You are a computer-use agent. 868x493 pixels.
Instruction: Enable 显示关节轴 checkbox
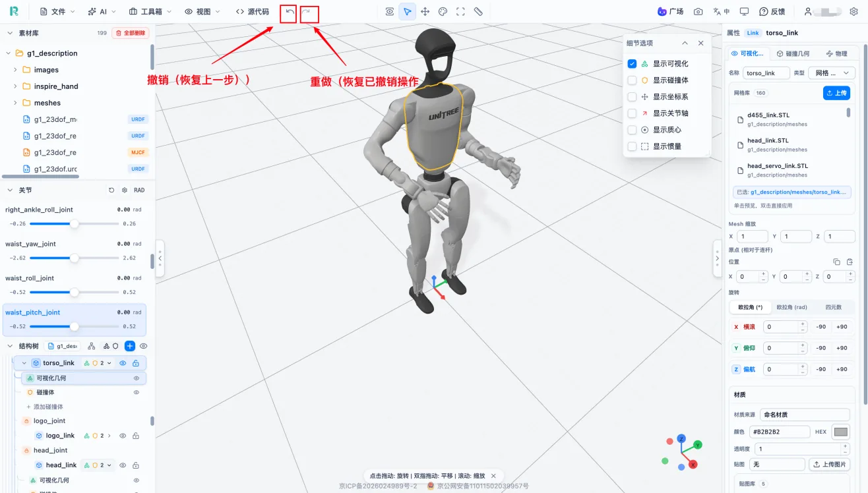632,113
